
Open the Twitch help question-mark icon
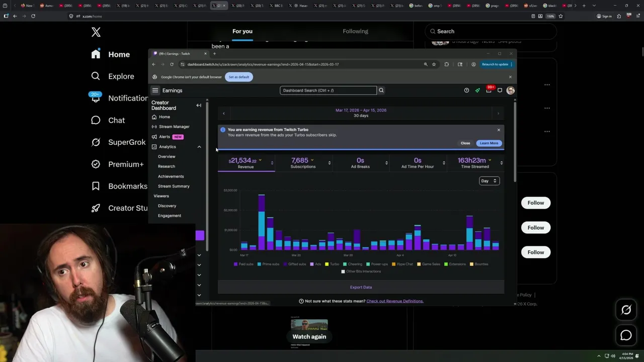466,90
